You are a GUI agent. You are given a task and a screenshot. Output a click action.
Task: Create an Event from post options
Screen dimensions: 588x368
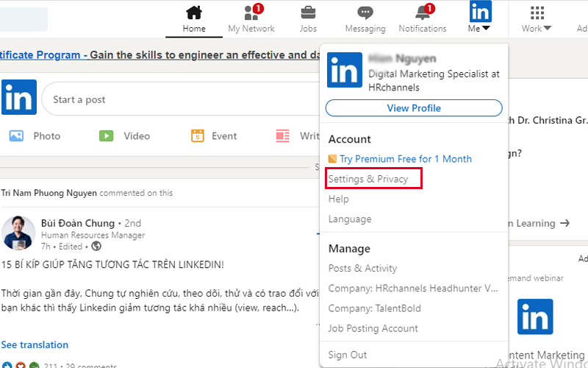[x=214, y=136]
